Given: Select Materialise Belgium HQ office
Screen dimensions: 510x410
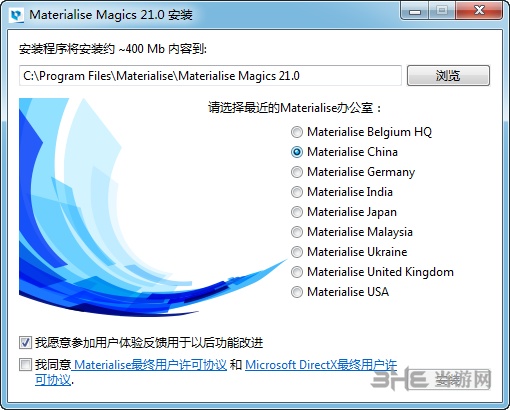Looking at the screenshot, I should pos(297,132).
